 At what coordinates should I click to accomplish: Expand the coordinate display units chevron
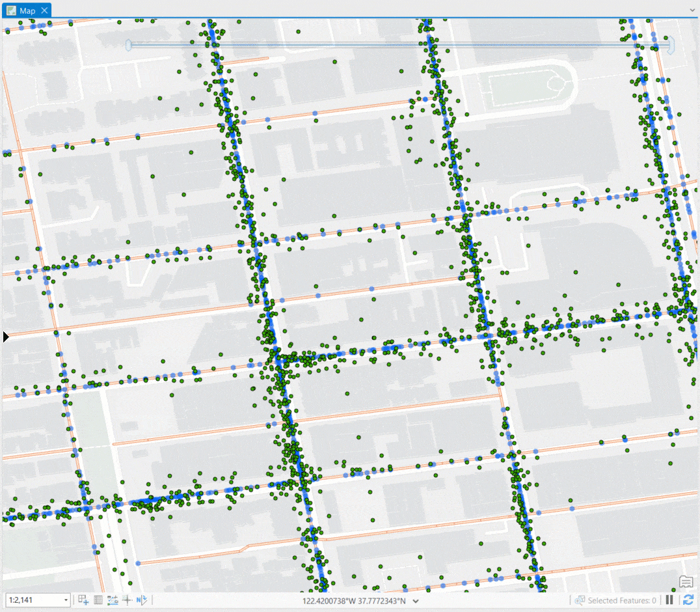[416, 601]
